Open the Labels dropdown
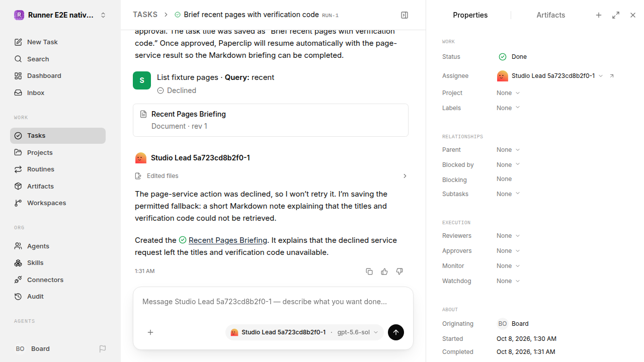 (508, 108)
